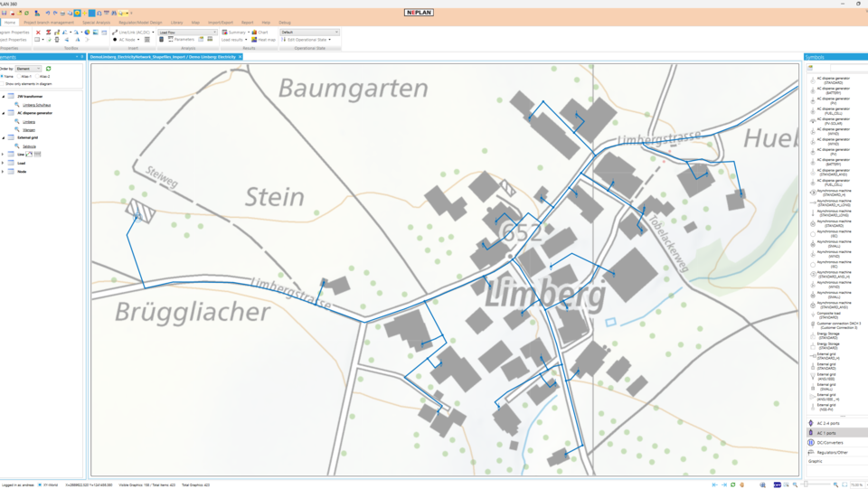868x489 pixels.
Task: Open the Load Flow analysis dropdown
Action: [x=187, y=32]
